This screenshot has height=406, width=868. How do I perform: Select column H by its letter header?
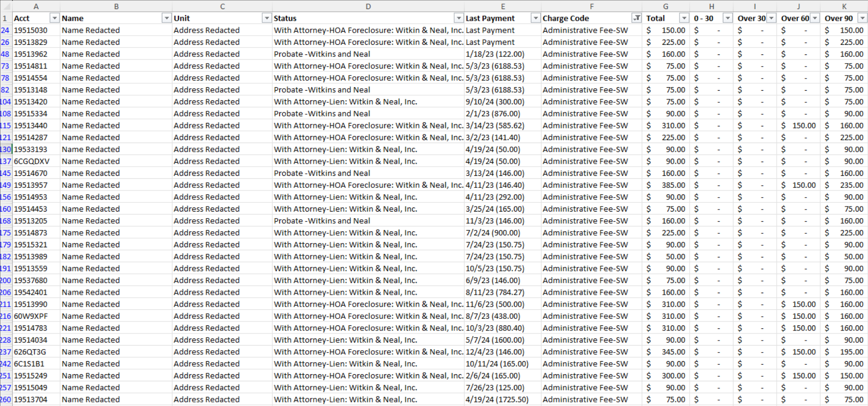711,6
